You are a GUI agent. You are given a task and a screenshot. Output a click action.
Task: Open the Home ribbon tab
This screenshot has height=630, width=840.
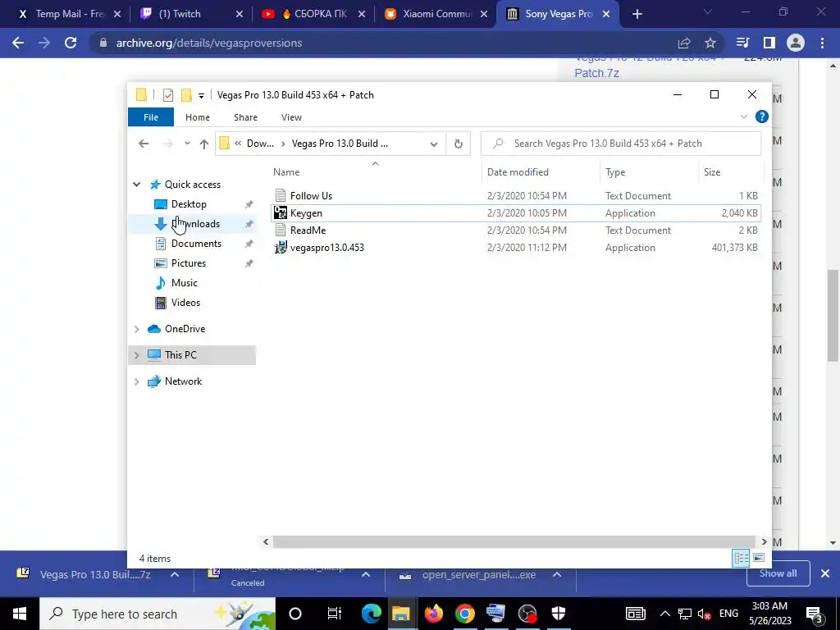pos(197,116)
